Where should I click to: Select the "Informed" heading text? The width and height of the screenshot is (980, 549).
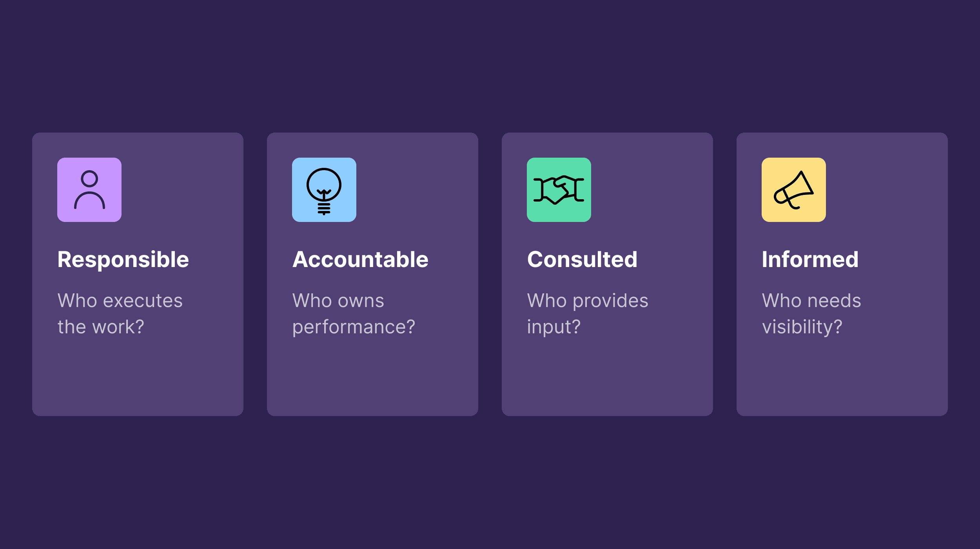810,260
